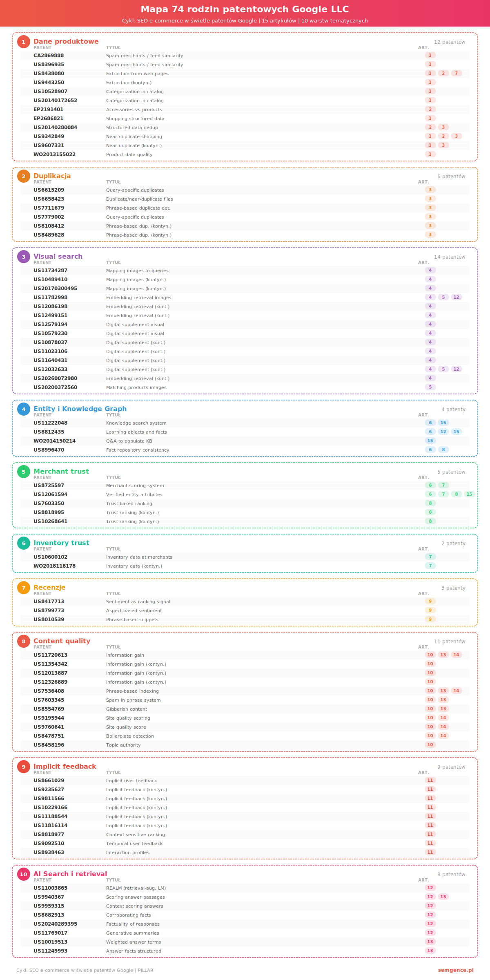Image resolution: width=490 pixels, height=980 pixels.
Task: Select the title 'Q&A to populate KB'
Action: pyautogui.click(x=129, y=441)
